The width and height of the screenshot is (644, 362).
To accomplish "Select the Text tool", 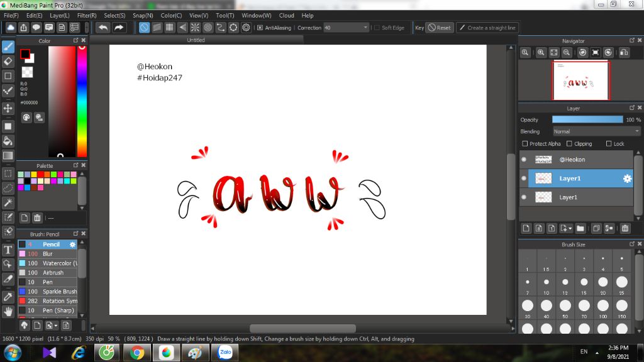I will coord(8,250).
